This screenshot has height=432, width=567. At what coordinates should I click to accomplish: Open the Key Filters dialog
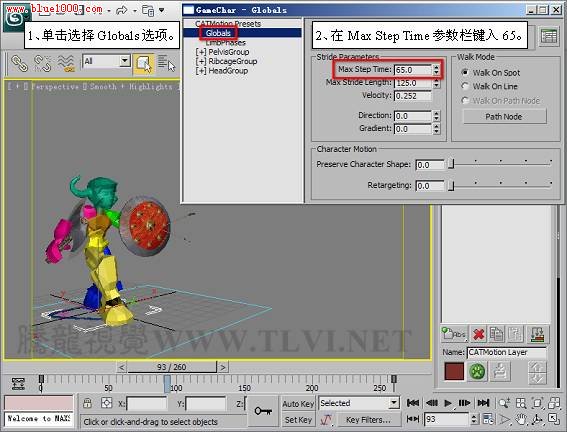tap(368, 420)
